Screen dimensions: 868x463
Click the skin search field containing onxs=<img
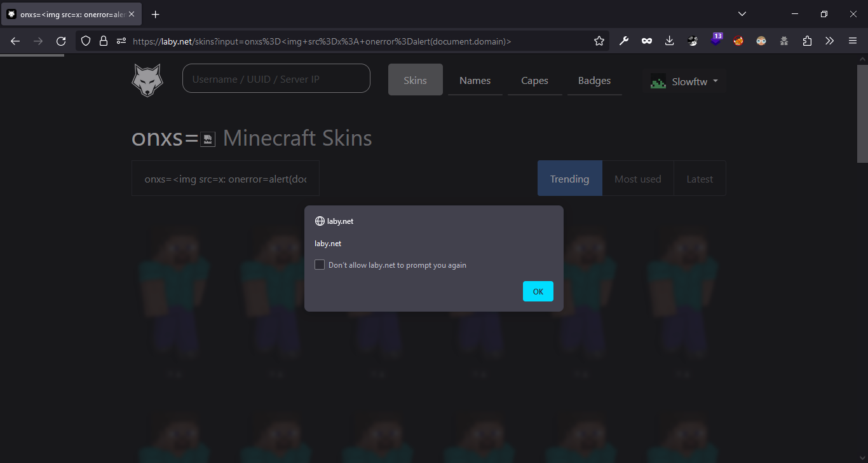(x=226, y=178)
